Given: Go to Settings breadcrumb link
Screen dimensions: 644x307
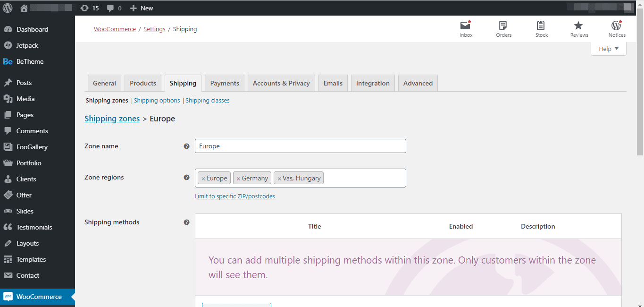Looking at the screenshot, I should click(x=154, y=29).
